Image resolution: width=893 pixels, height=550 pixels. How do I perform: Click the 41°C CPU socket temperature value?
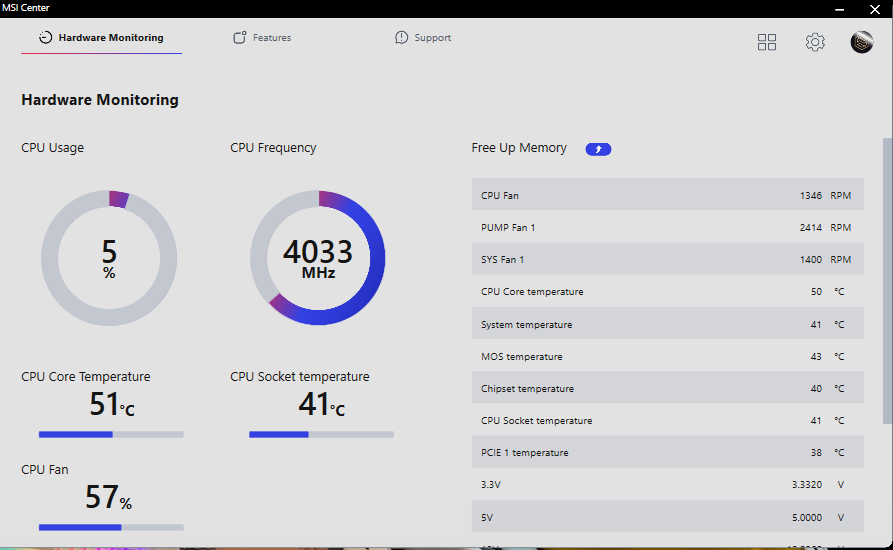coord(321,404)
